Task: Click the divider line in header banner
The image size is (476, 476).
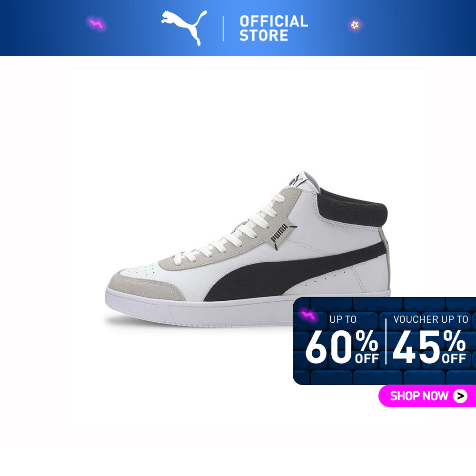Action: pyautogui.click(x=223, y=29)
